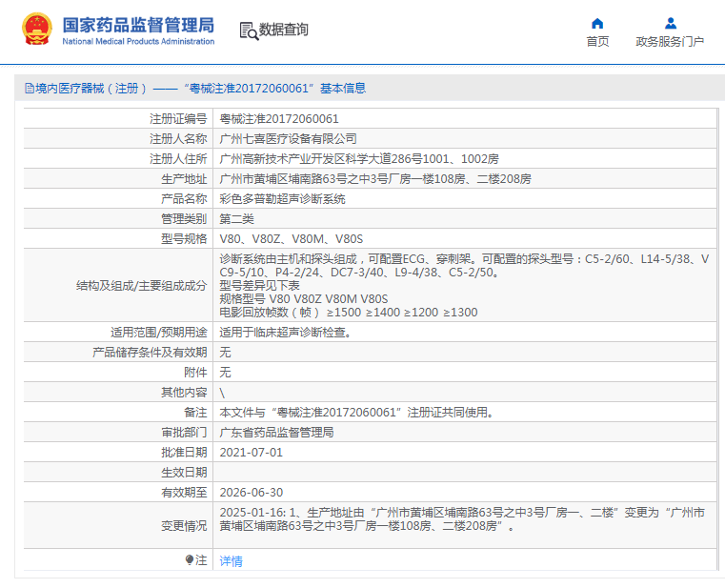Open the 数据查询 search icon
The image size is (725, 588).
coord(249,31)
